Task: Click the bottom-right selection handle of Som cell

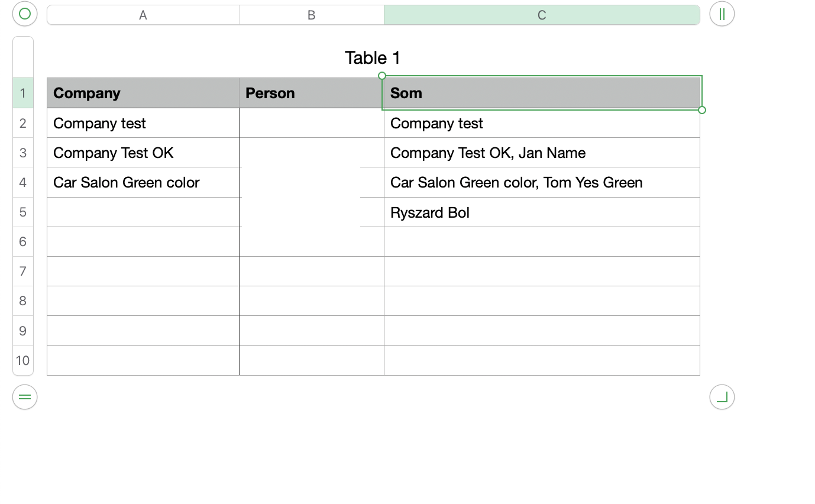Action: click(702, 110)
